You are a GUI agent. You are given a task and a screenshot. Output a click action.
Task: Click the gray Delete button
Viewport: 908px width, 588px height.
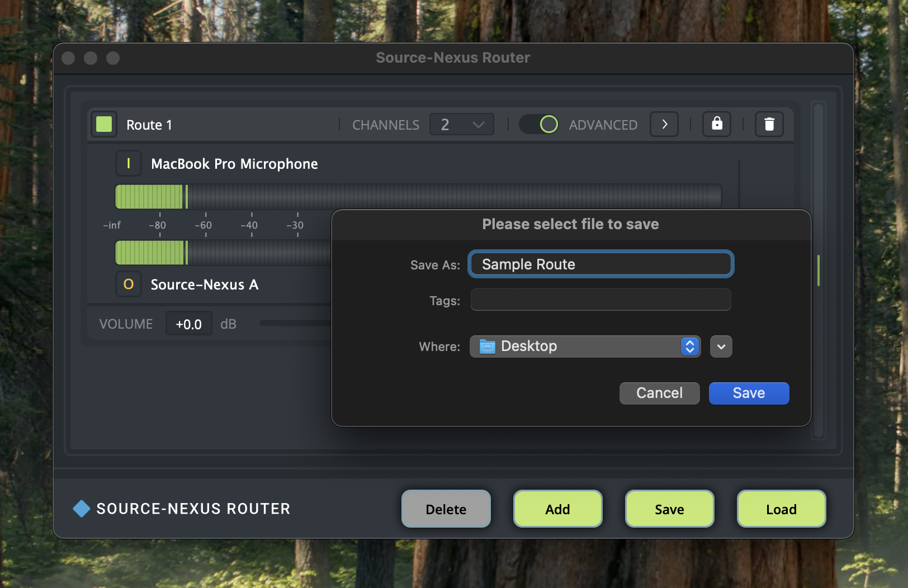coord(446,509)
